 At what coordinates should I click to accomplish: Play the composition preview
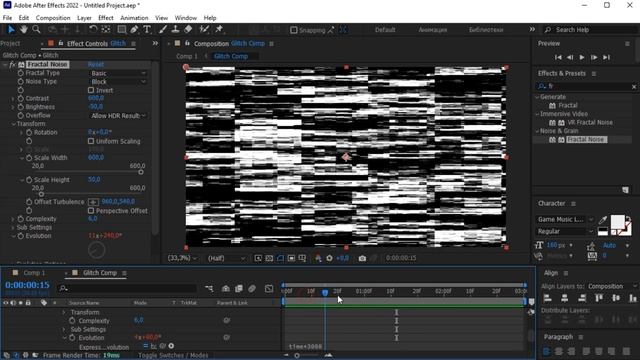pos(582,58)
